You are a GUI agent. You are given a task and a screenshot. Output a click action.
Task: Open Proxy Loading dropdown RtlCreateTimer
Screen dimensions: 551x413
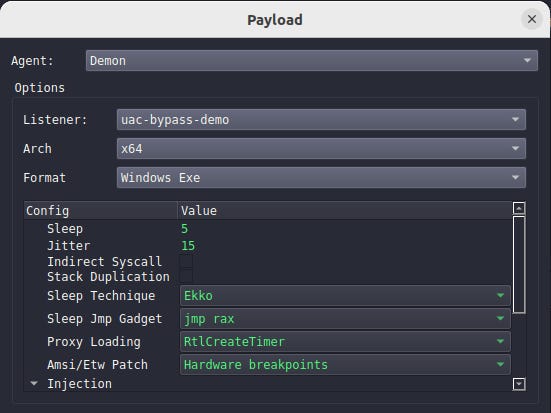point(345,342)
